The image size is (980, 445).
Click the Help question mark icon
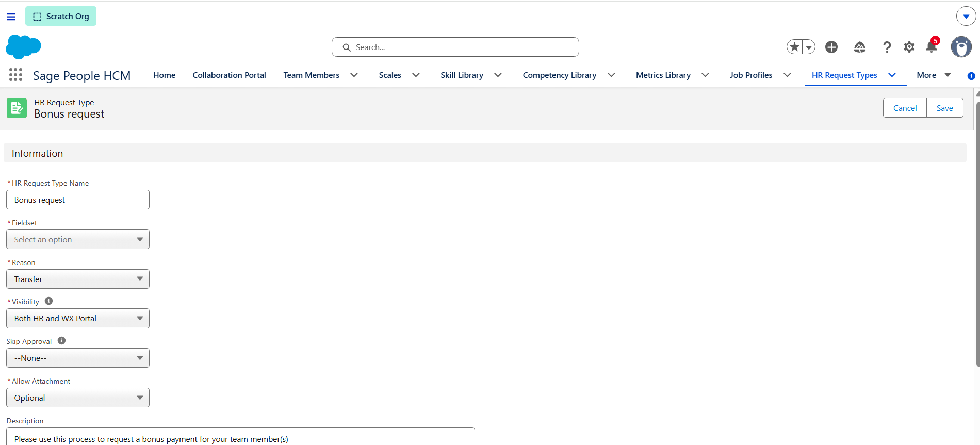(x=887, y=47)
